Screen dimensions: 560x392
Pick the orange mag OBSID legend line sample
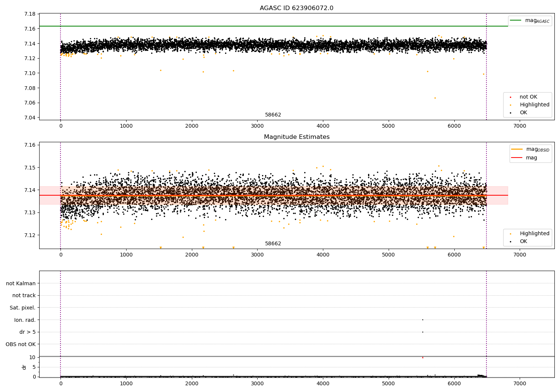[517, 149]
